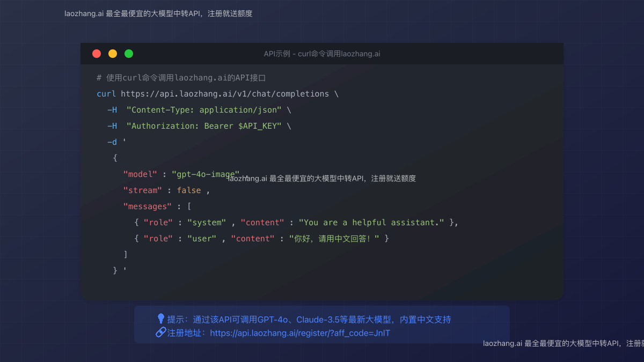Image resolution: width=644 pixels, height=362 pixels.
Task: Select the Content-Type application/json header string
Action: coord(204,110)
